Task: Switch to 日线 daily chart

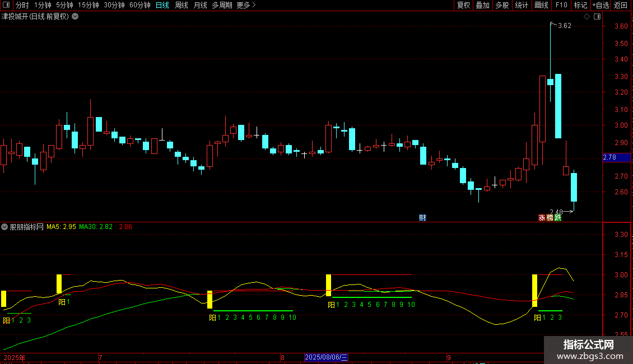Action: 162,5
